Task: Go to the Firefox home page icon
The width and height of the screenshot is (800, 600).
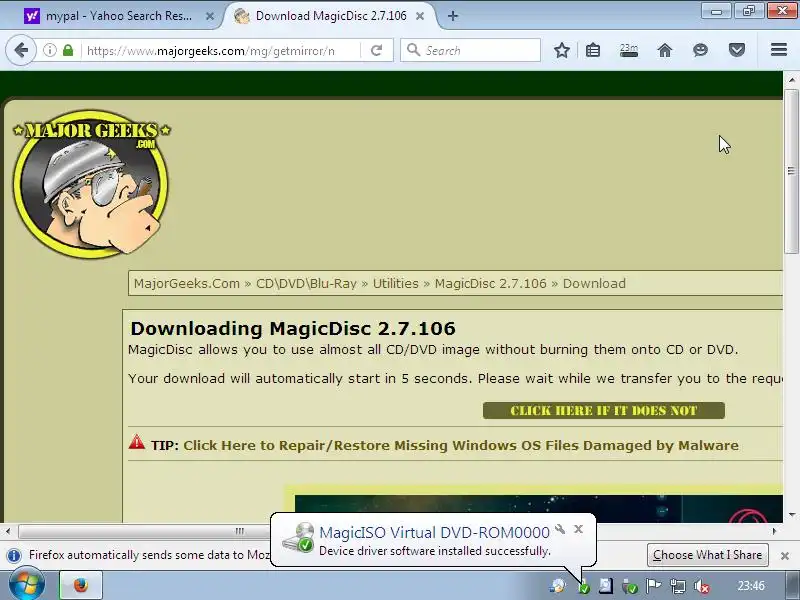Action: pyautogui.click(x=665, y=51)
